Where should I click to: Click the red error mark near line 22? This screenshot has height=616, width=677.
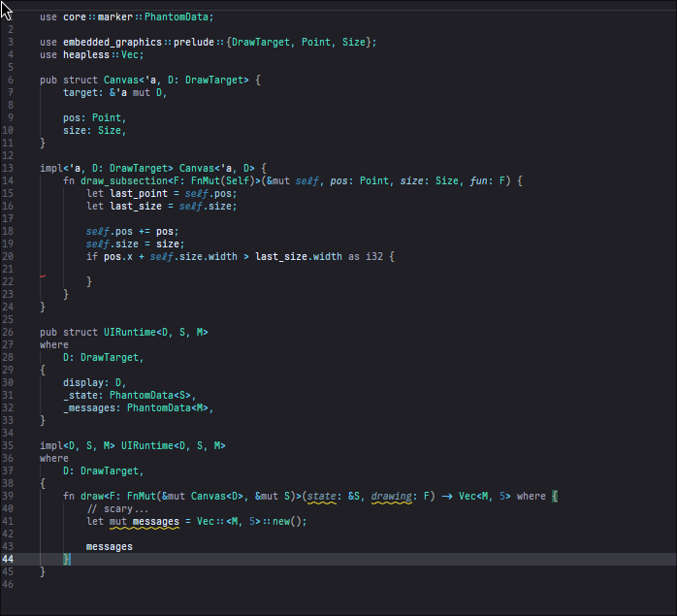43,276
